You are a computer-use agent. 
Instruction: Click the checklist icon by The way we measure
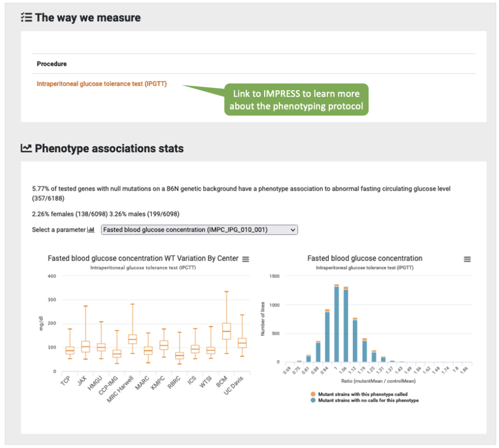click(26, 18)
